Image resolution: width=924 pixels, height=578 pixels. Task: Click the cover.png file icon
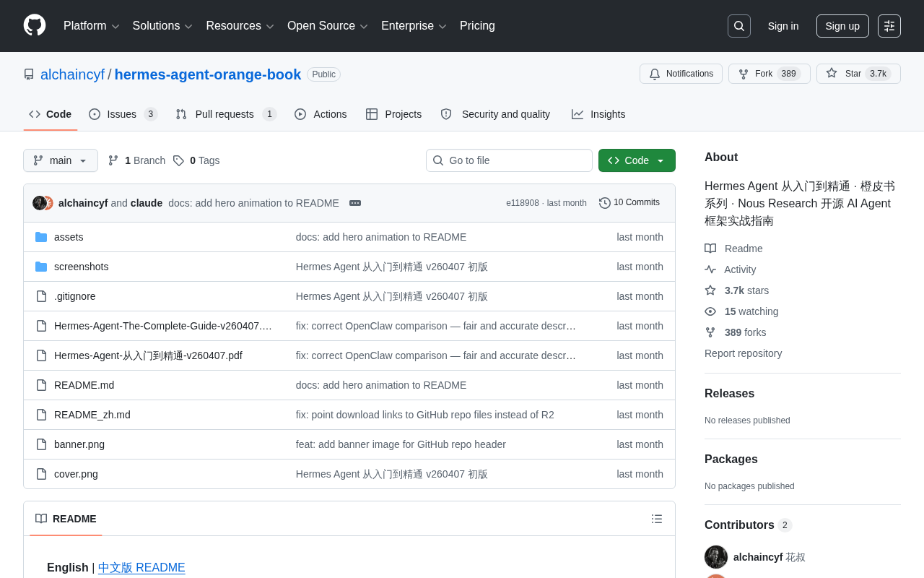(41, 474)
